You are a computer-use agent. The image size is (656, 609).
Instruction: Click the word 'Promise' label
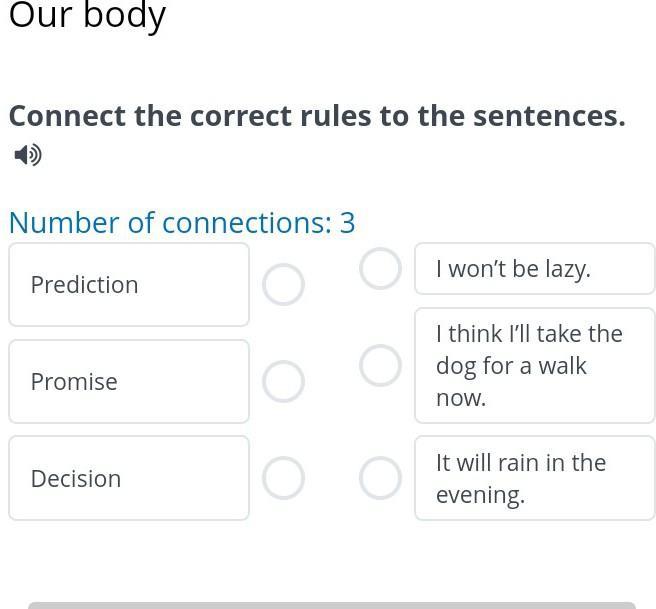tap(74, 381)
